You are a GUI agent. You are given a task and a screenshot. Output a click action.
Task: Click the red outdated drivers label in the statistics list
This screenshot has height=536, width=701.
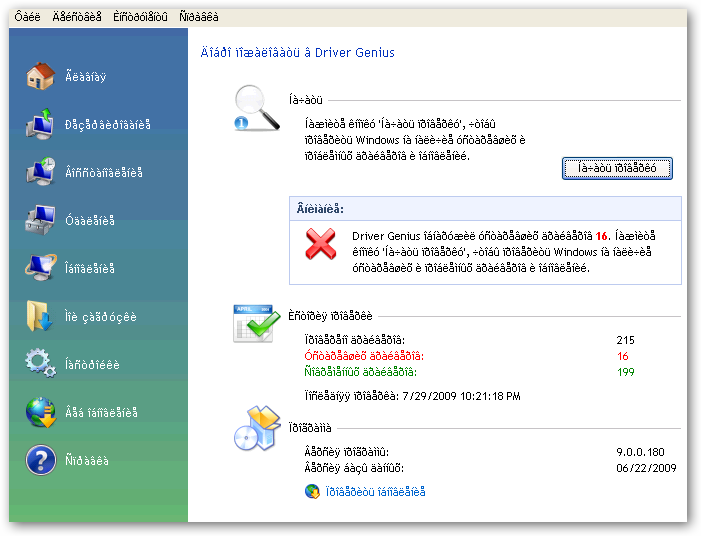[x=364, y=356]
